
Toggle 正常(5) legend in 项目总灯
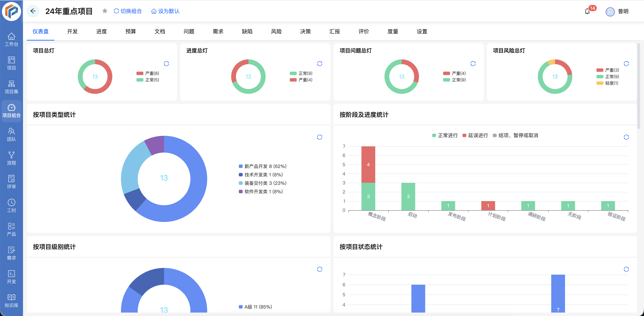click(x=148, y=80)
